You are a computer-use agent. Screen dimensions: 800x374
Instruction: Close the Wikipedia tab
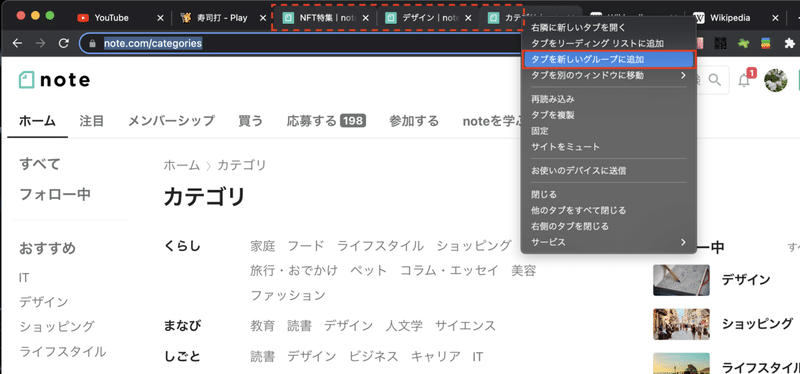point(776,18)
